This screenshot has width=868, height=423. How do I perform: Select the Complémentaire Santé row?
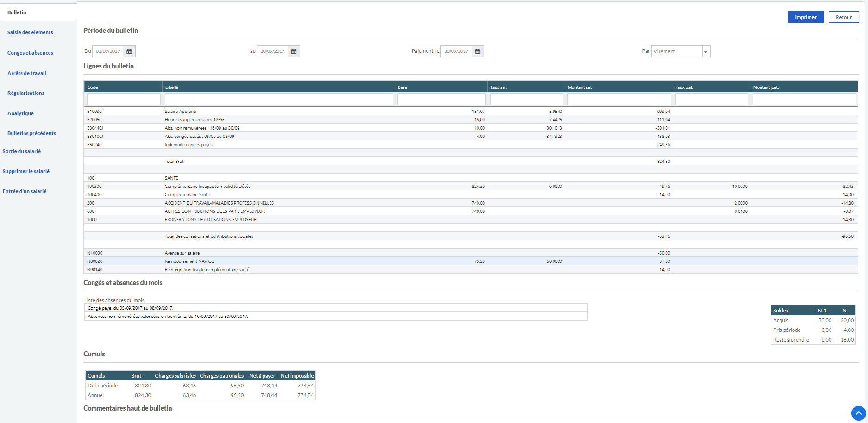point(471,195)
